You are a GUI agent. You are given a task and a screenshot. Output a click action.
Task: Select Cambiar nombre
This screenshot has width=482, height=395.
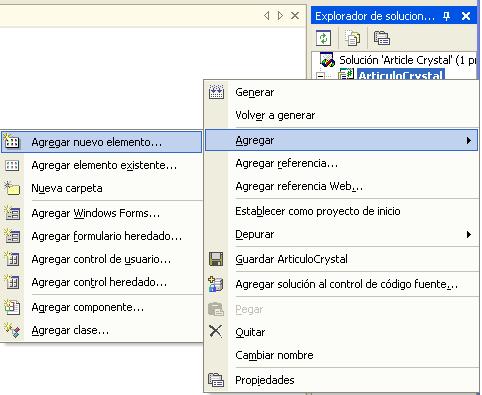(x=341, y=355)
